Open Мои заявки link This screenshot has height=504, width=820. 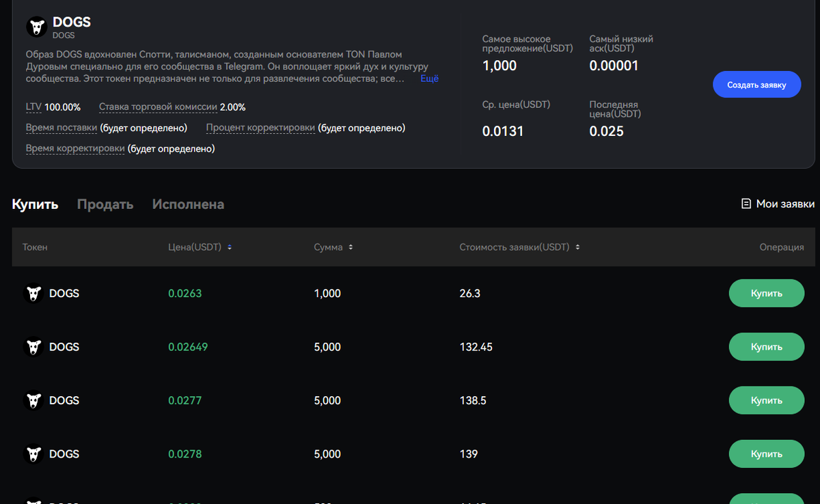(785, 204)
